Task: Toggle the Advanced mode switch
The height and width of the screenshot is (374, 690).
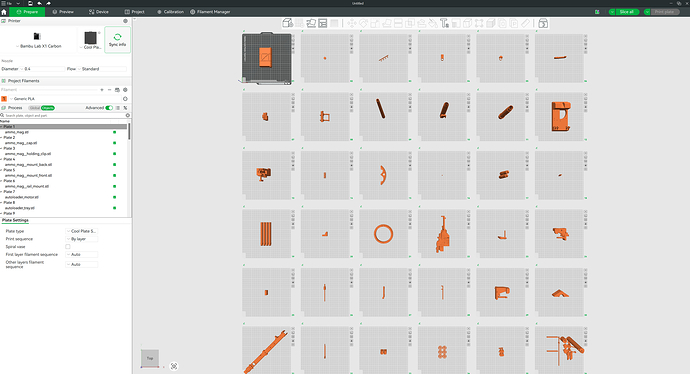Action: click(x=109, y=108)
